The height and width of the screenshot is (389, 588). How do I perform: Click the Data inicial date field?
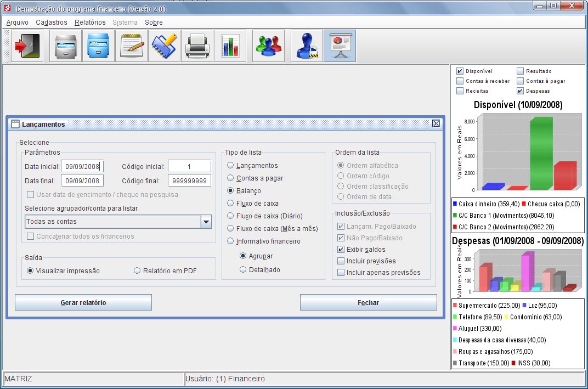82,166
